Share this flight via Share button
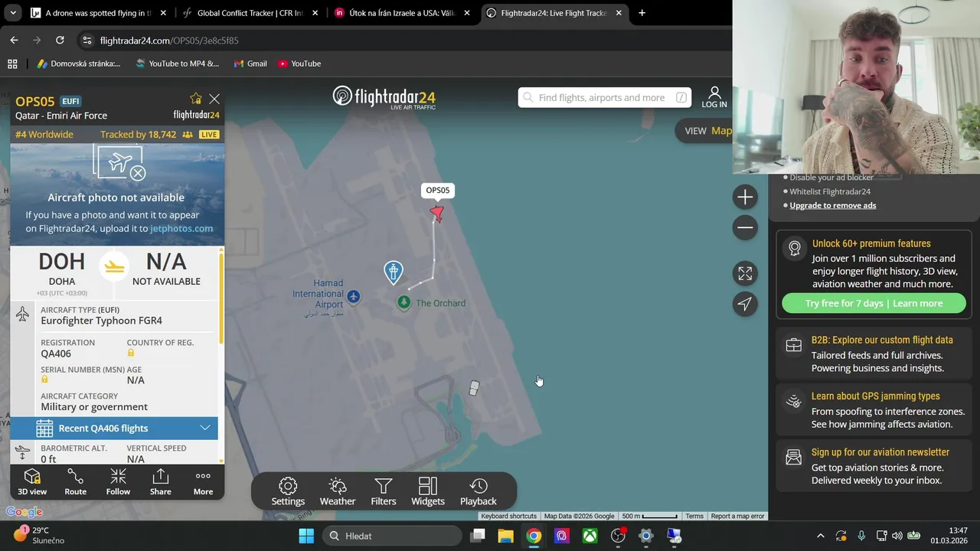Screen dimensions: 980x551 161,483
